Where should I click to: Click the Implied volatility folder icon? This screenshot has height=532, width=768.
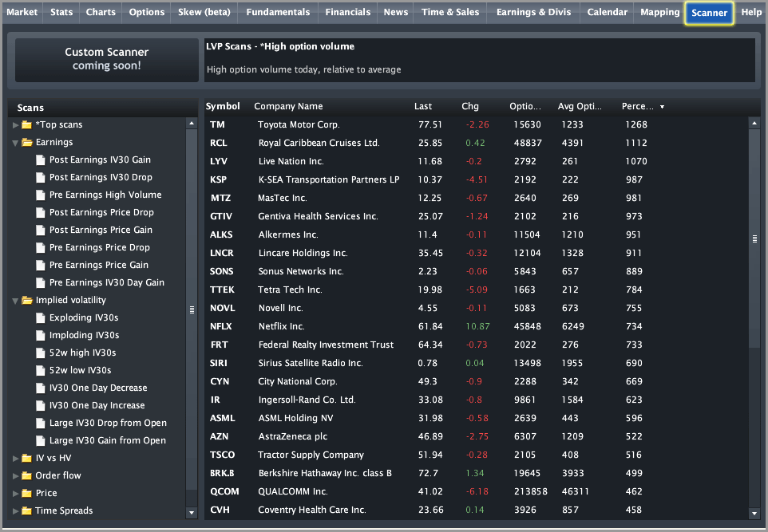coord(27,300)
